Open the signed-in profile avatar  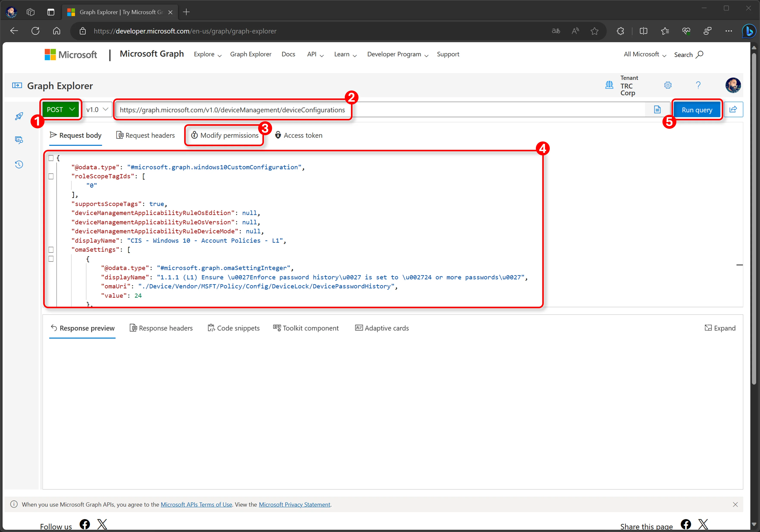(733, 85)
